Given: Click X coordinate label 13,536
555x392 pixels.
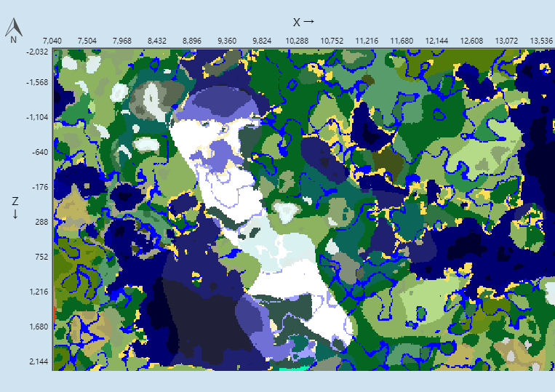Looking at the screenshot, I should [541, 41].
